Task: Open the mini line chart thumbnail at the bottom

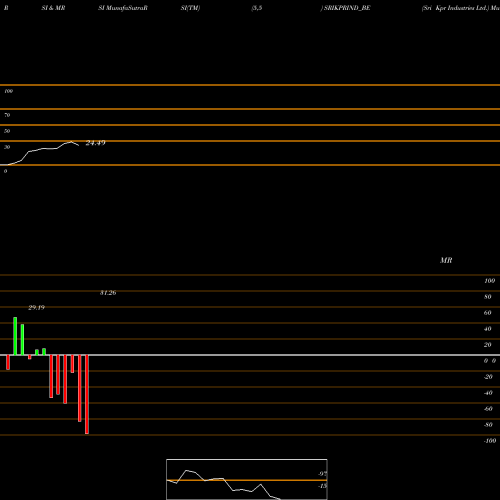Action: click(x=247, y=479)
